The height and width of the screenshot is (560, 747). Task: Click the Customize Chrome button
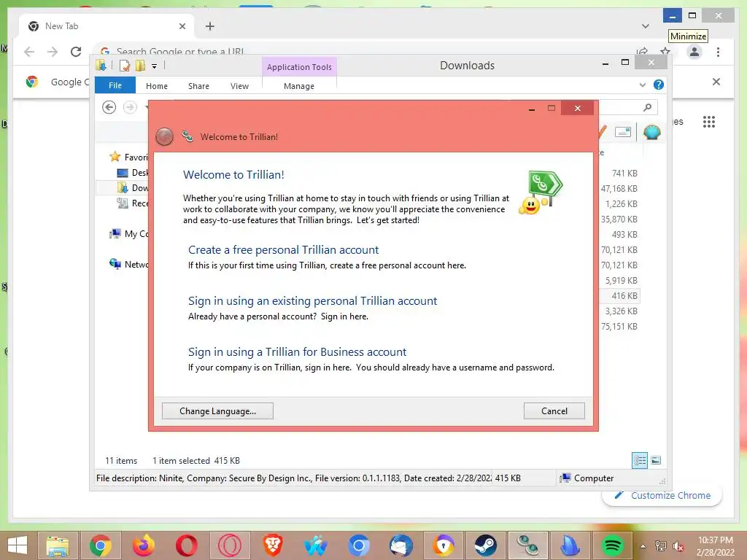click(x=662, y=495)
